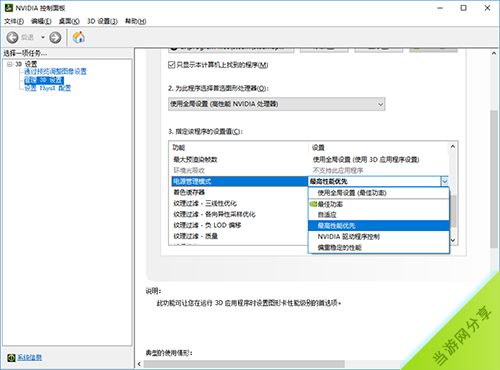Maximize the NVIDIA control panel window
Image resolution: width=500 pixels, height=370 pixels.
coord(464,8)
